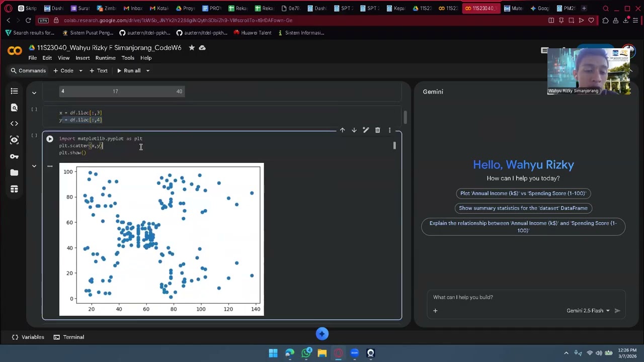The width and height of the screenshot is (644, 362).
Task: Open the Edit menu
Action: tap(47, 58)
